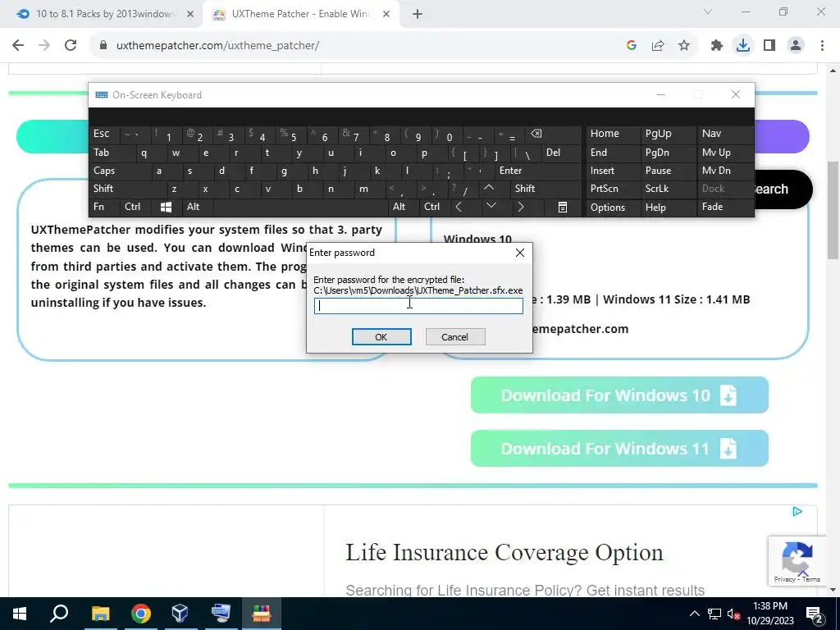
Task: Click the password input field
Action: 418,306
